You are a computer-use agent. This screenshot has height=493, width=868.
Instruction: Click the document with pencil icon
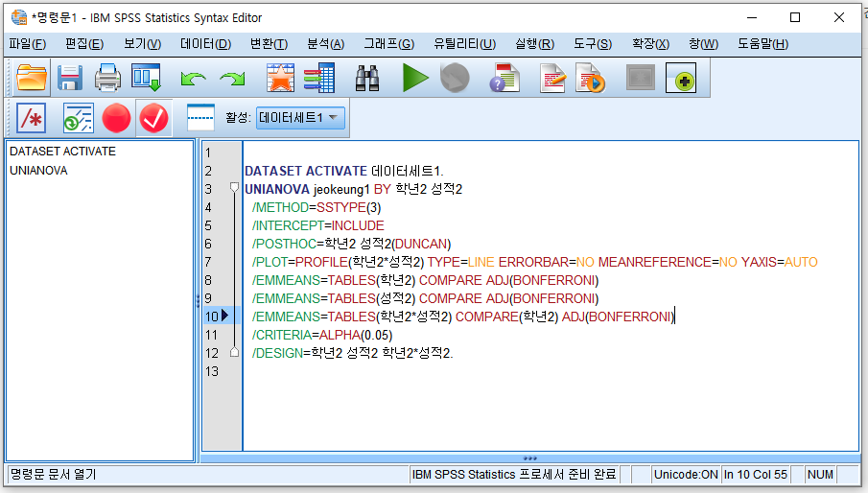click(x=551, y=78)
